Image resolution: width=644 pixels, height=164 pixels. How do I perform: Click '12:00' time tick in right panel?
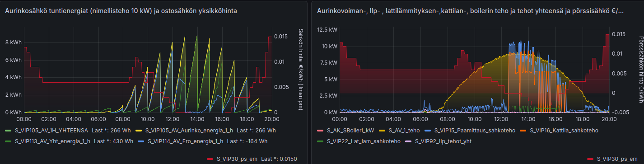[501, 119]
